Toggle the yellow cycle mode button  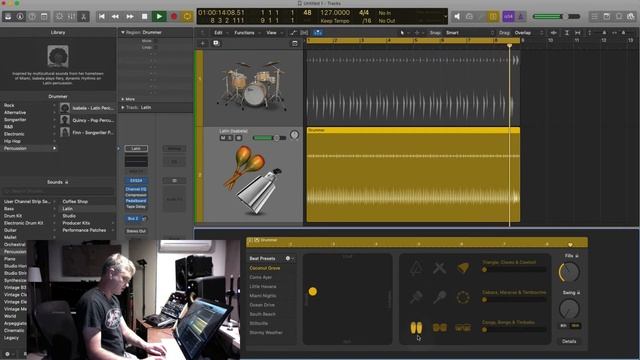click(x=187, y=16)
